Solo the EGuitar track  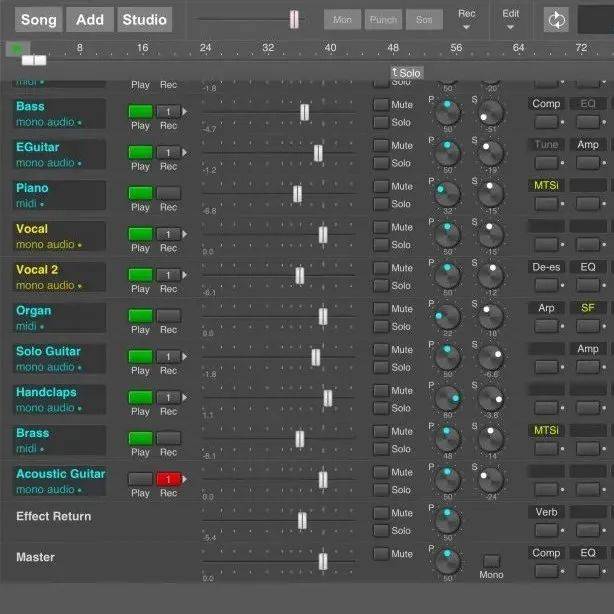pos(381,163)
